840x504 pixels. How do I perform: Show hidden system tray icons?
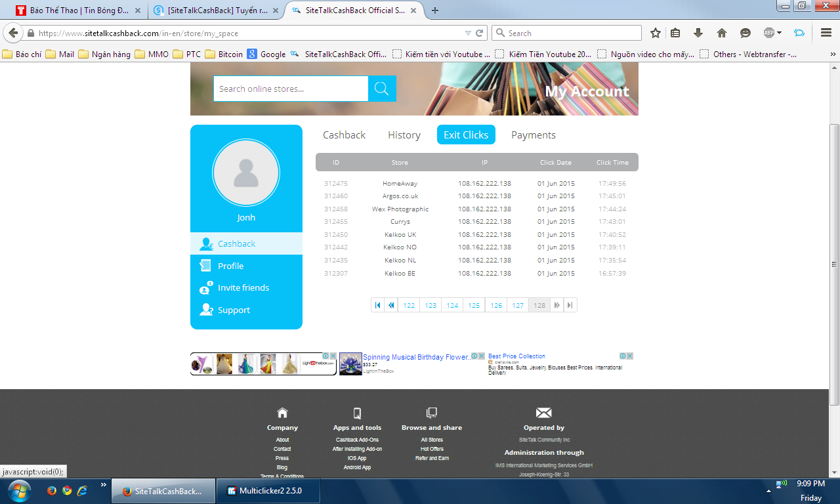pos(768,490)
